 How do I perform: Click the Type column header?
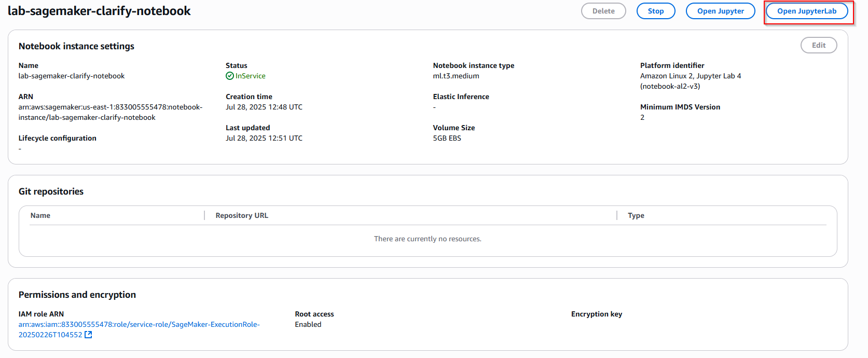[636, 215]
